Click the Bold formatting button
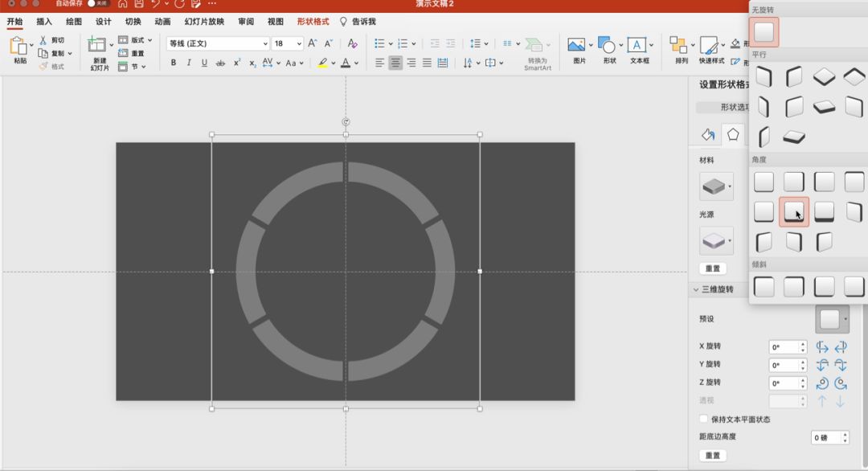 click(x=173, y=63)
